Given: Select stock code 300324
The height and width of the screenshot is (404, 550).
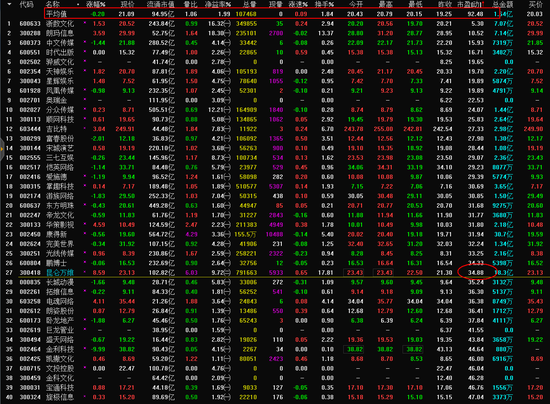Looking at the screenshot, I should click(30, 397).
